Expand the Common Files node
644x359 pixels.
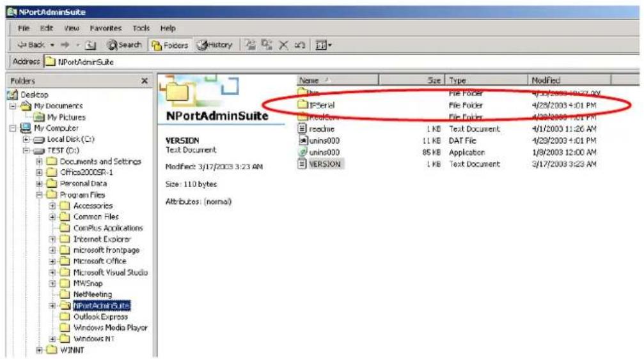point(52,217)
